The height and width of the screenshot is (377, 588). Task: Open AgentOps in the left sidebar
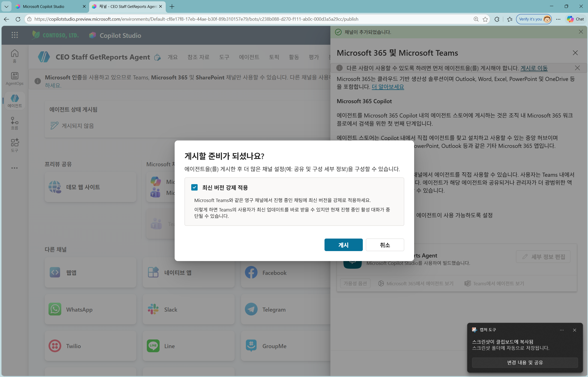(15, 79)
